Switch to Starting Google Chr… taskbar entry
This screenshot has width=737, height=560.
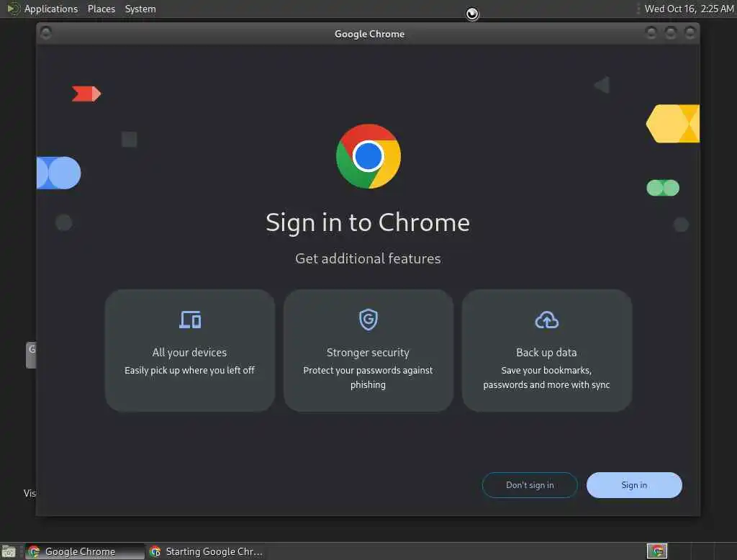(206, 551)
